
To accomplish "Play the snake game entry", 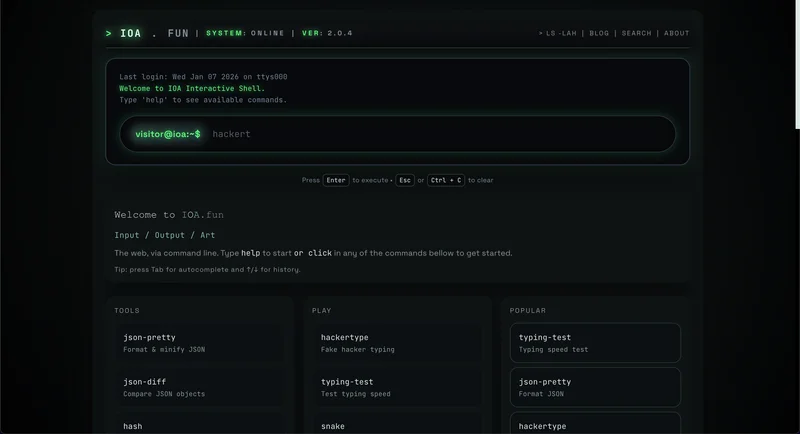I will pyautogui.click(x=397, y=425).
